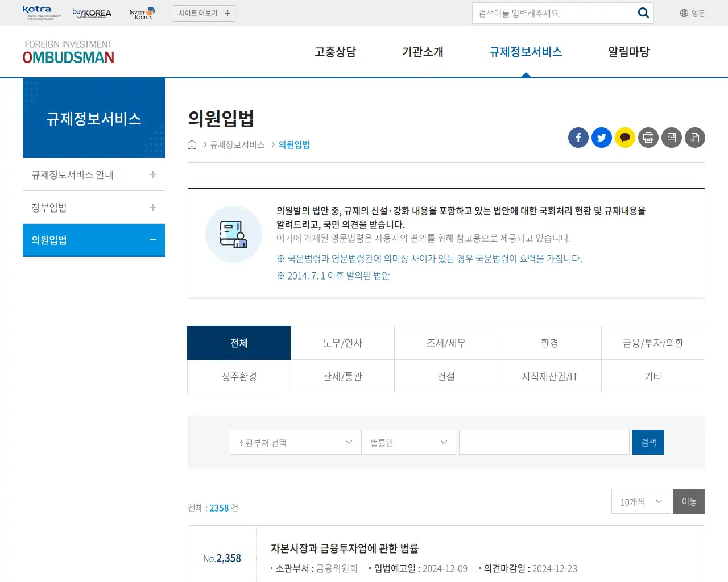Activate the 노무/인사 filter tab
The height and width of the screenshot is (582, 728).
click(342, 342)
